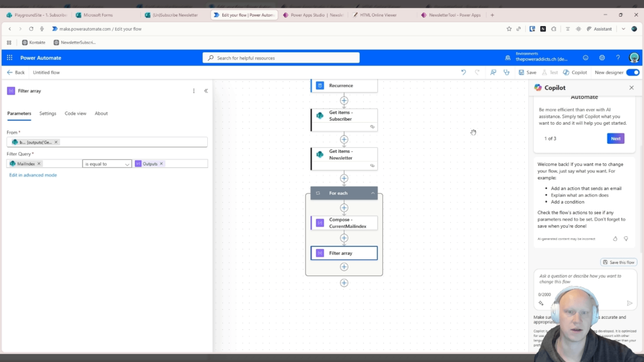
Task: Click the Untitled flow name
Action: [46, 72]
